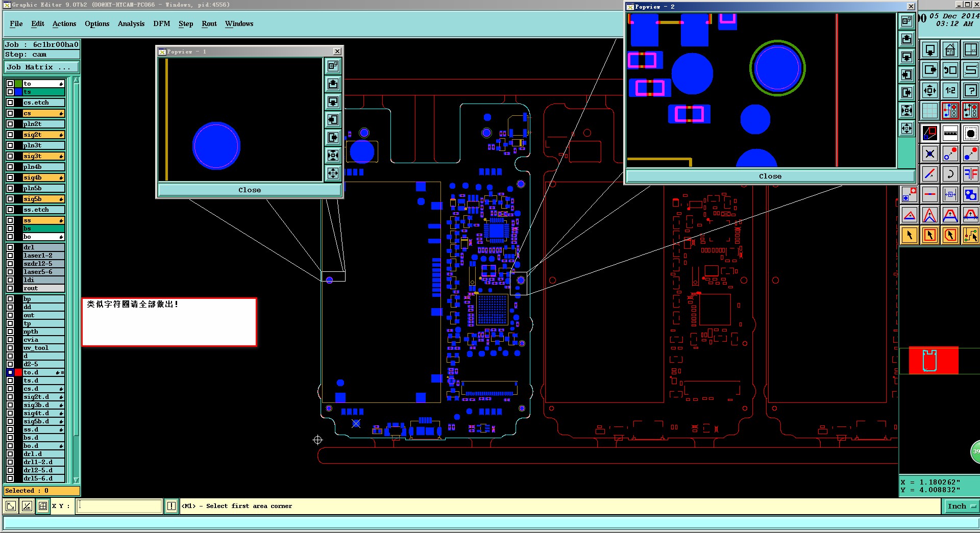Toggle the display grid icon
Viewport: 980px width, 533px height.
click(930, 111)
